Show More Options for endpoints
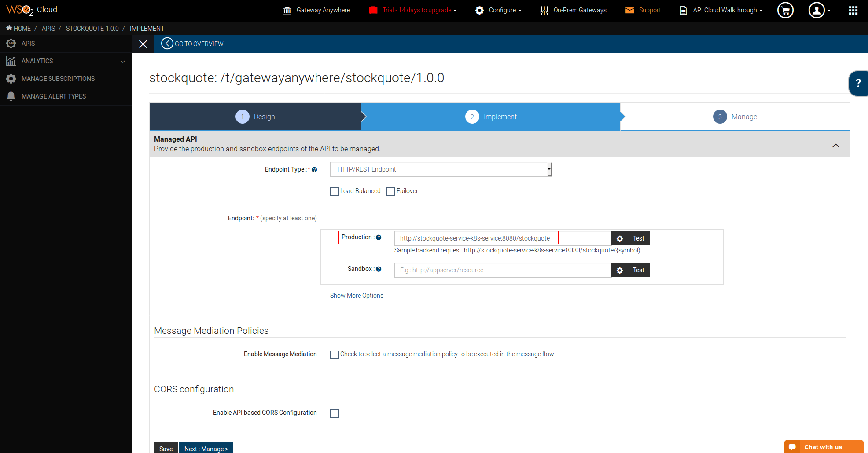 tap(357, 296)
